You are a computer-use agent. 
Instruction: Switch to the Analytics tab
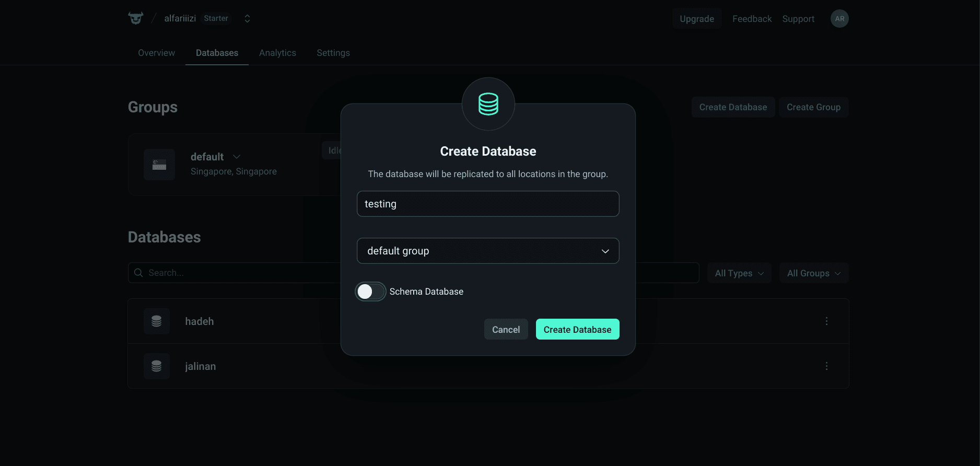pos(277,53)
